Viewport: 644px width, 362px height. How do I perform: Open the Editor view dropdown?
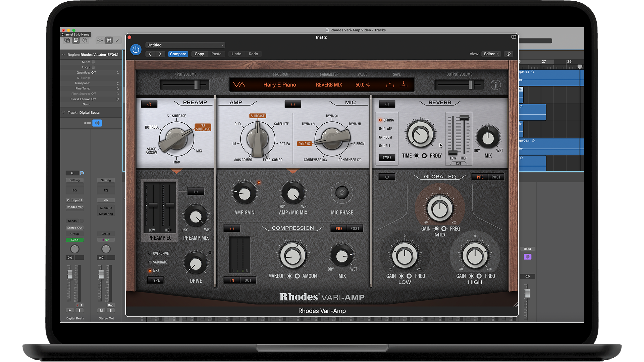coord(491,54)
